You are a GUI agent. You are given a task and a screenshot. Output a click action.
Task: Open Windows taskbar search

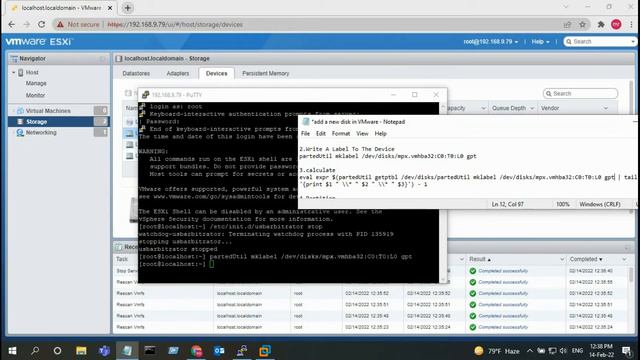point(35,351)
